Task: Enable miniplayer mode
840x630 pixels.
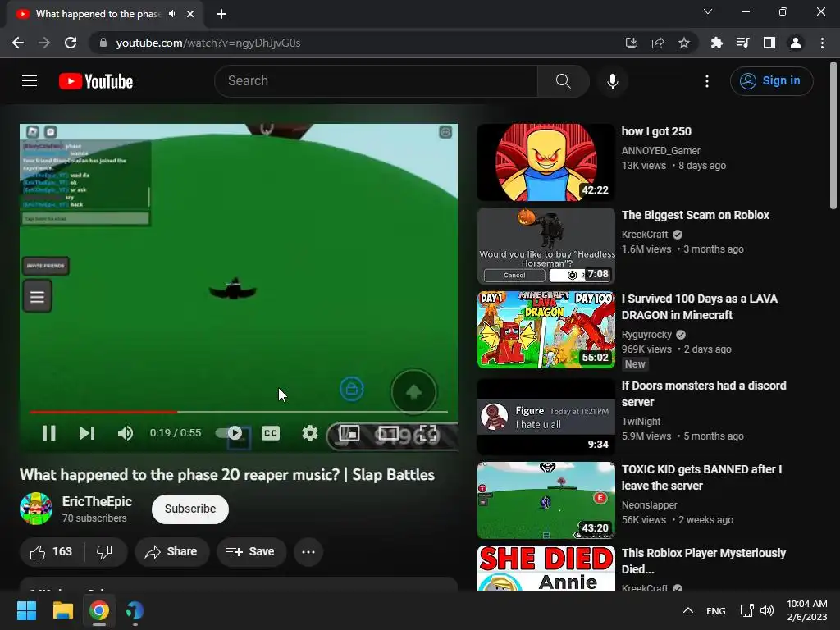Action: point(349,433)
